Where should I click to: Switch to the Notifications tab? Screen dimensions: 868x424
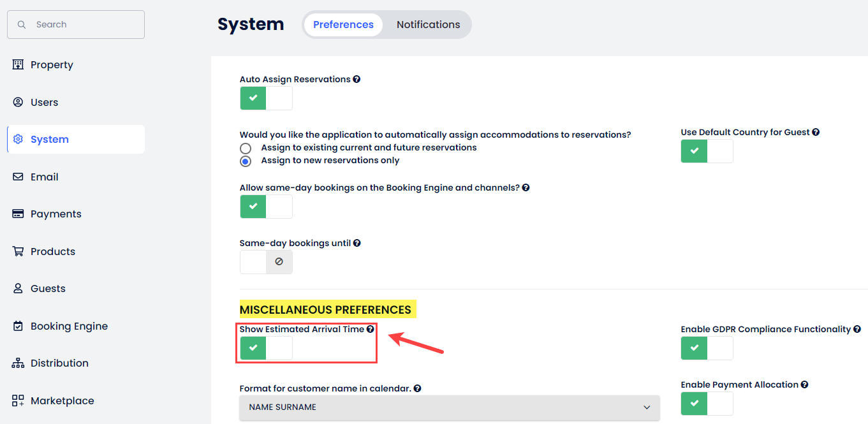coord(428,24)
